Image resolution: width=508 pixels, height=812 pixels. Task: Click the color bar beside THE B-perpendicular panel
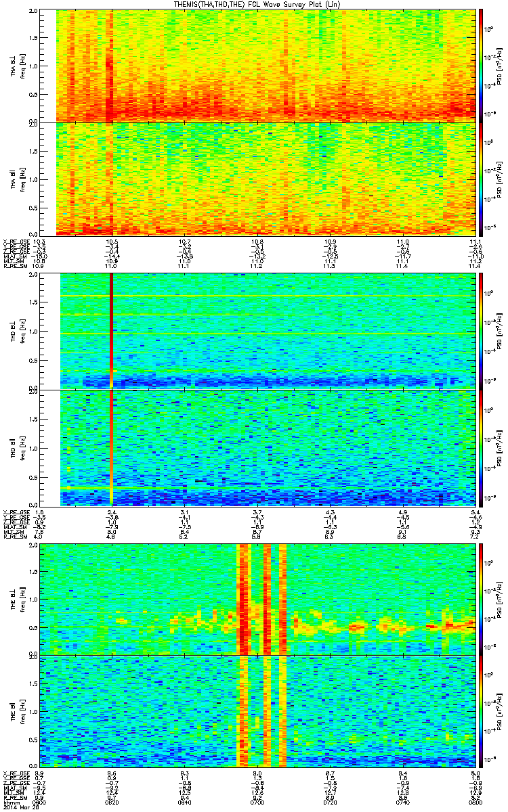481,599
